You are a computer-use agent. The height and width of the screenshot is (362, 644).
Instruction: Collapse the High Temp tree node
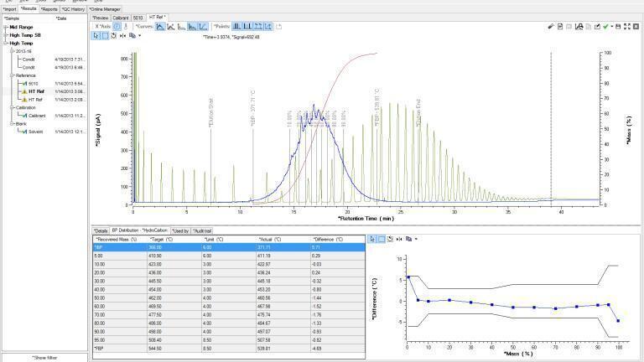point(6,43)
